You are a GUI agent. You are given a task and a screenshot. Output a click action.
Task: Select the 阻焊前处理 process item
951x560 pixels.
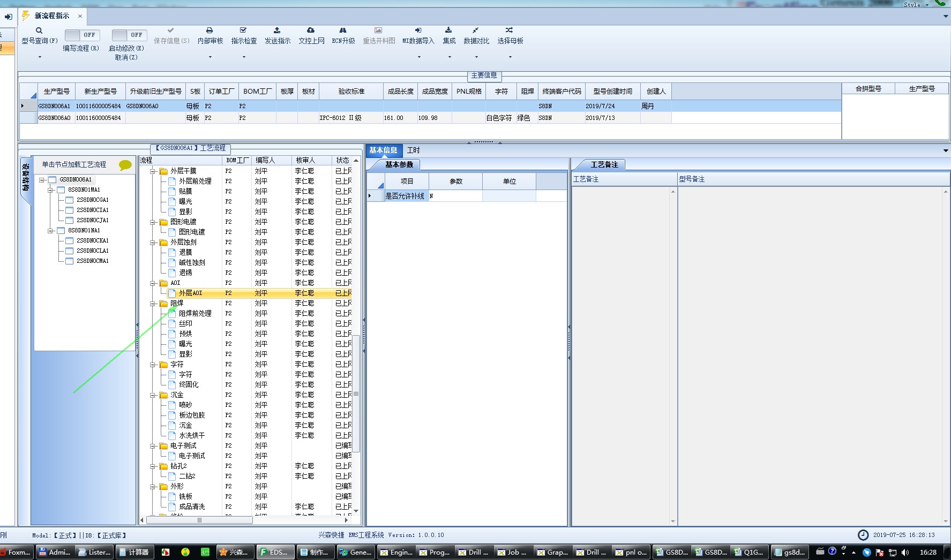click(195, 313)
